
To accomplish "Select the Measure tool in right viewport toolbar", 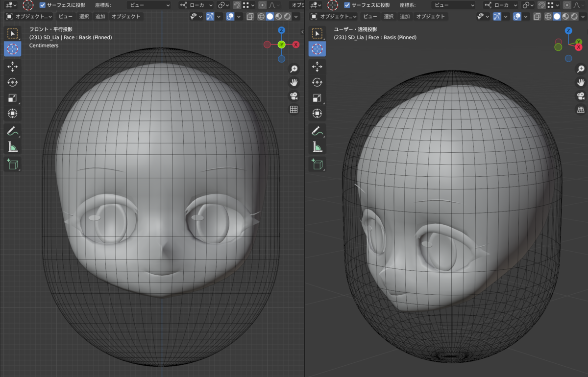I will 317,146.
